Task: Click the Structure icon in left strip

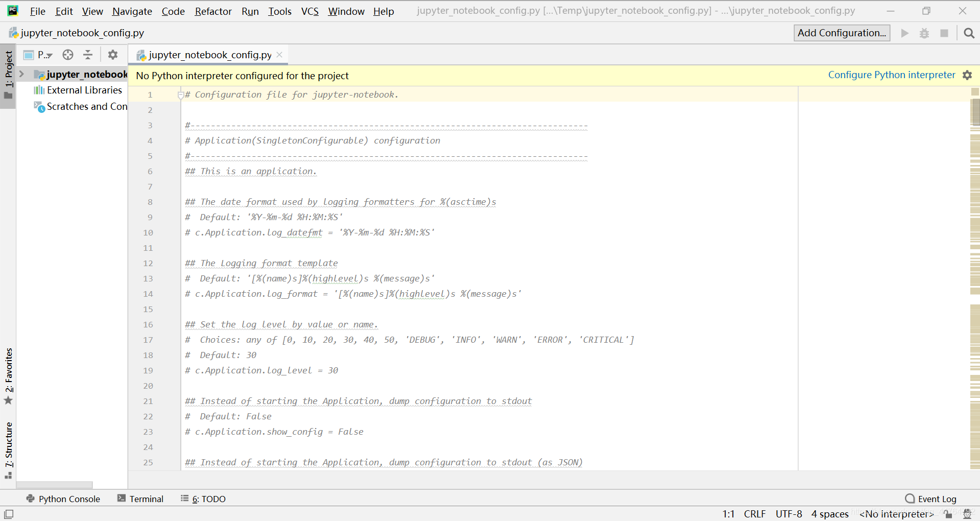Action: click(x=8, y=476)
